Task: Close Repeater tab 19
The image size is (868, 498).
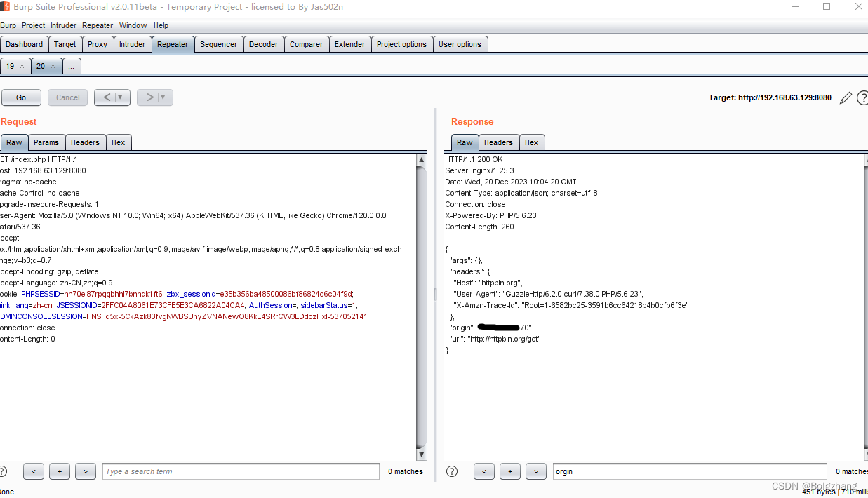Action: tap(22, 67)
